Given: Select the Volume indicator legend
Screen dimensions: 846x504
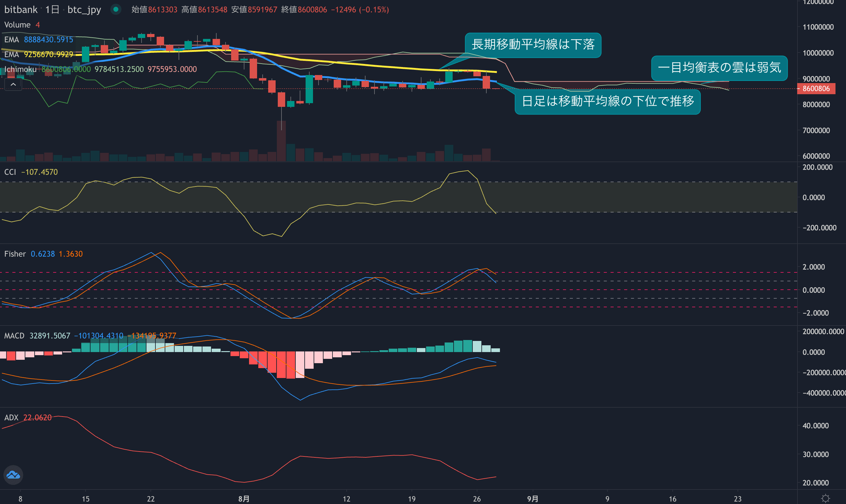Looking at the screenshot, I should point(17,25).
